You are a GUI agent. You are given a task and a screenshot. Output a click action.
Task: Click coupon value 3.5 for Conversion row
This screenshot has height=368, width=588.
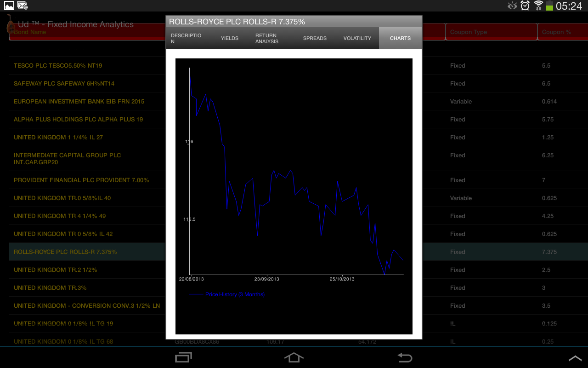tap(546, 306)
